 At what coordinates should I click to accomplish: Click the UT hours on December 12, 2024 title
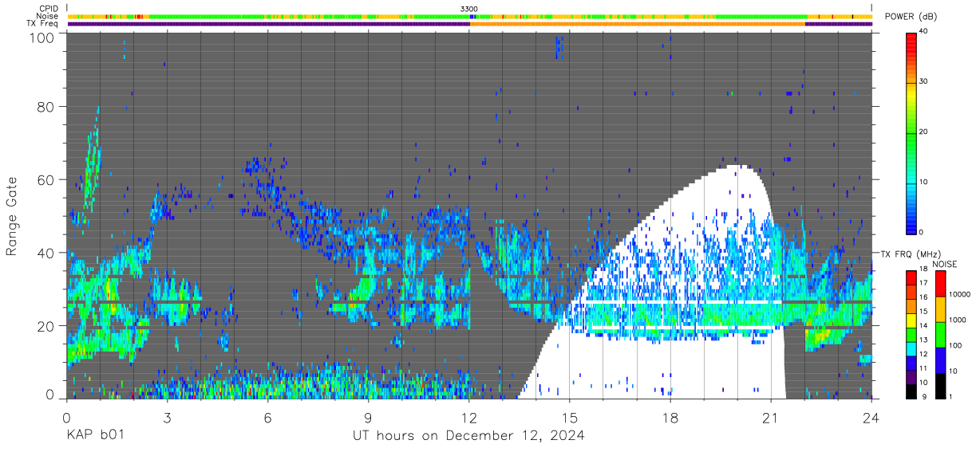(468, 436)
